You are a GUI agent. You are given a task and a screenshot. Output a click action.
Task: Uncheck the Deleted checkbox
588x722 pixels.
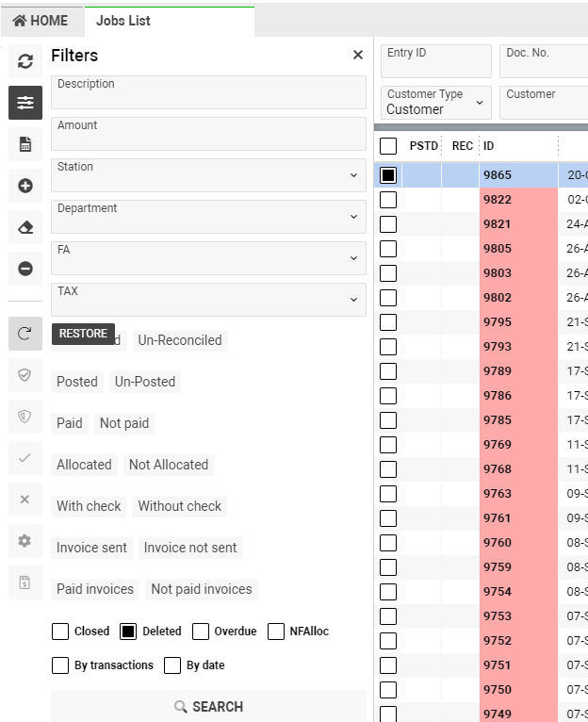click(129, 632)
